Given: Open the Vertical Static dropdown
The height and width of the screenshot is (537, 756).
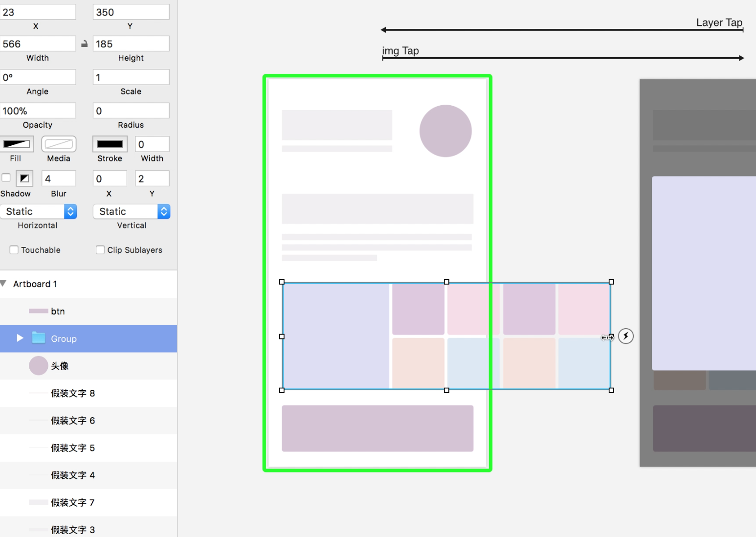Looking at the screenshot, I should [x=132, y=211].
